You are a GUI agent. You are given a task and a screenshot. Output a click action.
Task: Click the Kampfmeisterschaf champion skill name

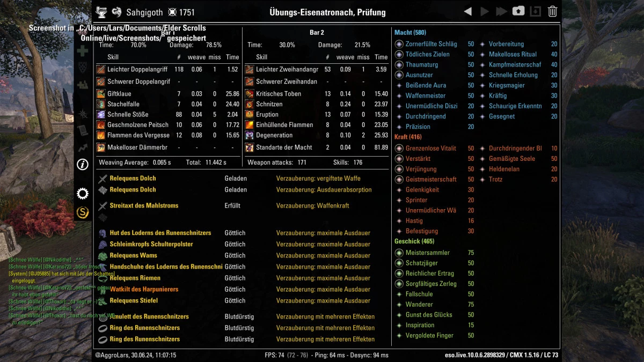[x=515, y=65]
